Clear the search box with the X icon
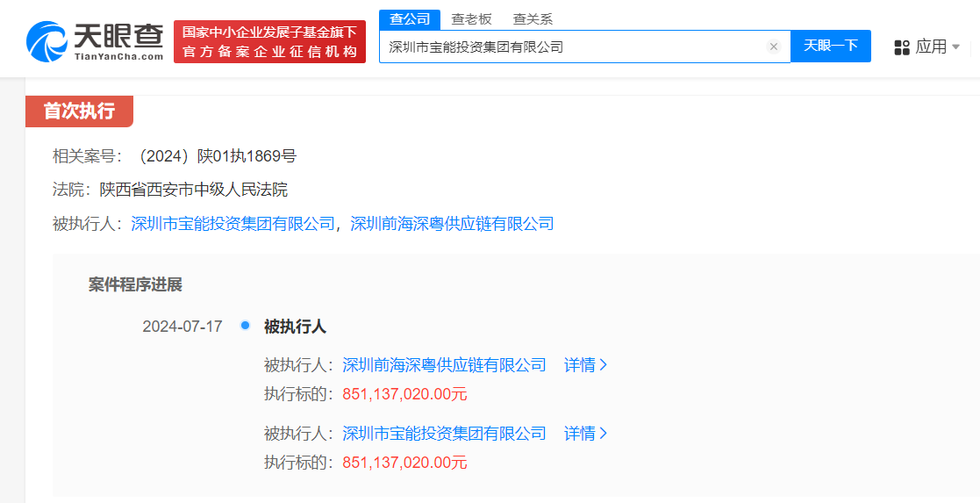The height and width of the screenshot is (503, 980). [774, 47]
